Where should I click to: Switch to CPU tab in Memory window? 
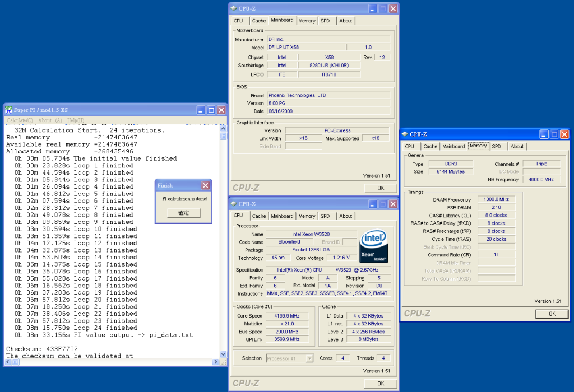pos(410,146)
